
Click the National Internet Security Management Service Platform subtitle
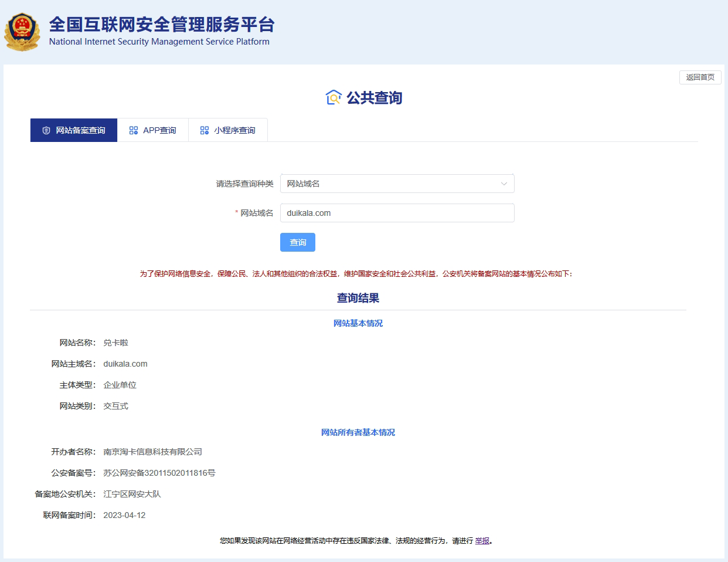159,42
